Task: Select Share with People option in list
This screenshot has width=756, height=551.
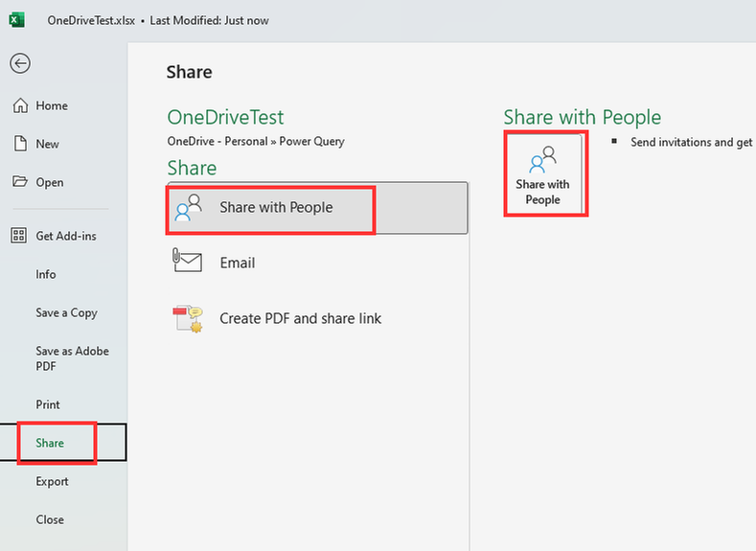Action: [317, 208]
